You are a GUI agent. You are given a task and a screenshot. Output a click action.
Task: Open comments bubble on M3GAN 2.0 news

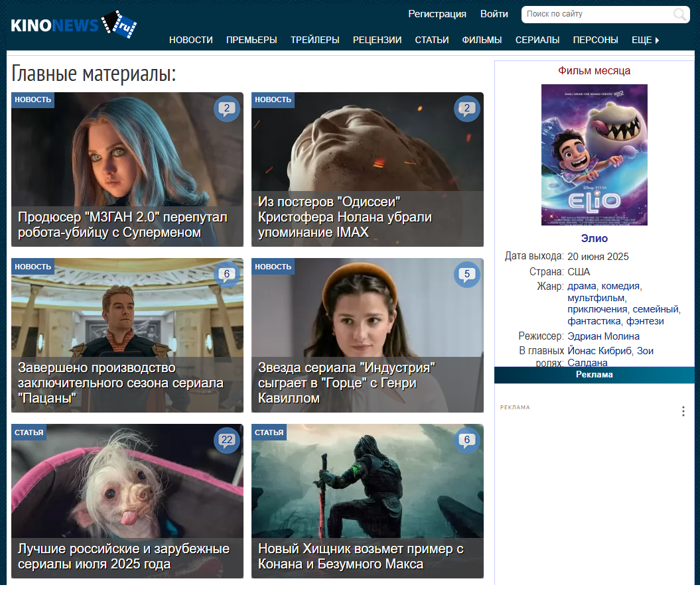pyautogui.click(x=227, y=109)
